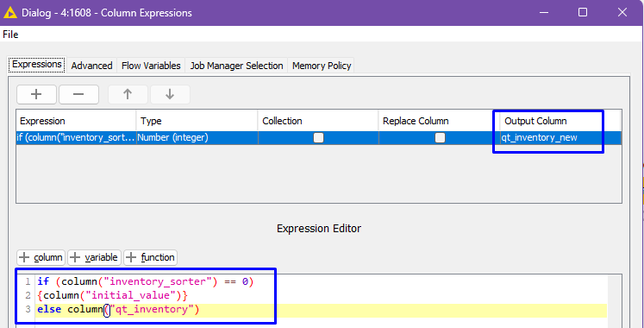Switch to the Advanced tab
644x328 pixels.
click(91, 66)
